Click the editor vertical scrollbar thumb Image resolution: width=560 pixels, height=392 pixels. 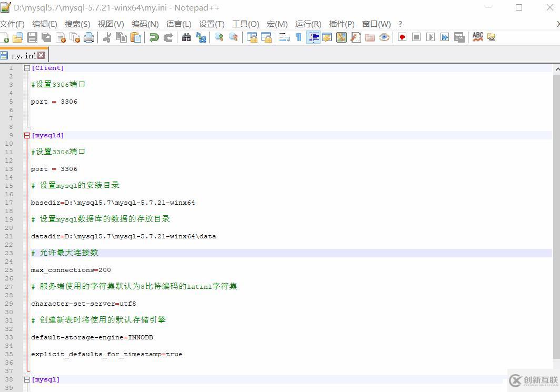pyautogui.click(x=556, y=216)
